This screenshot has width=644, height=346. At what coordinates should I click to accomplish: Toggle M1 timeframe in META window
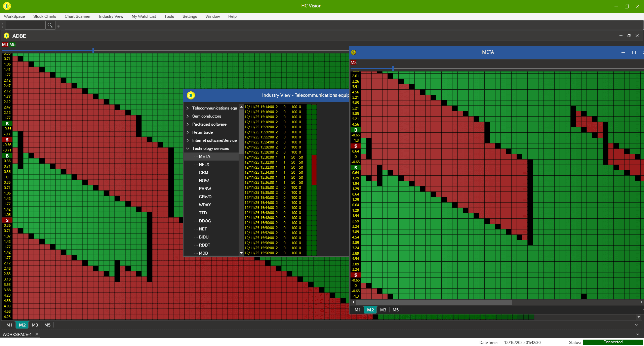click(357, 310)
